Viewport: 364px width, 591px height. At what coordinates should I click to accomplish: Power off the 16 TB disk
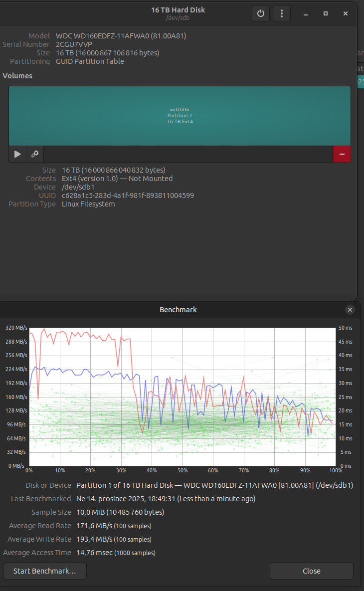[260, 13]
